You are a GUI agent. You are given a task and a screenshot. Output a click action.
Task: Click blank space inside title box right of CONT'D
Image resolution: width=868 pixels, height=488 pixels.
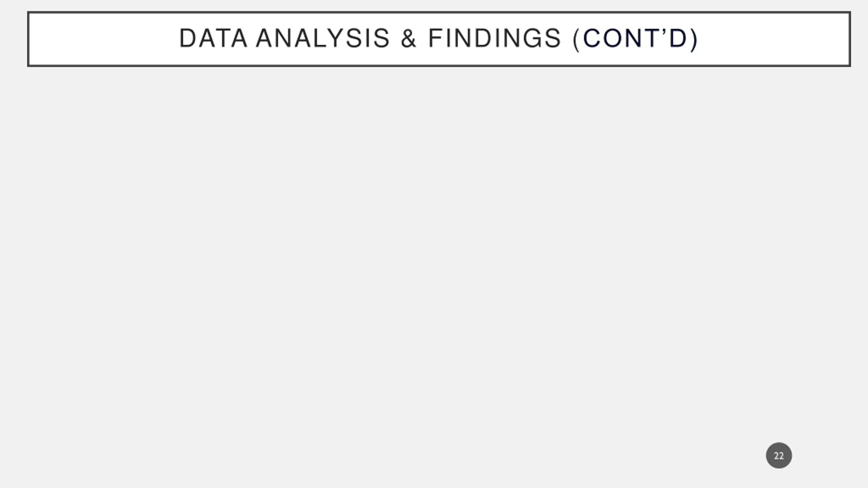tap(773, 39)
